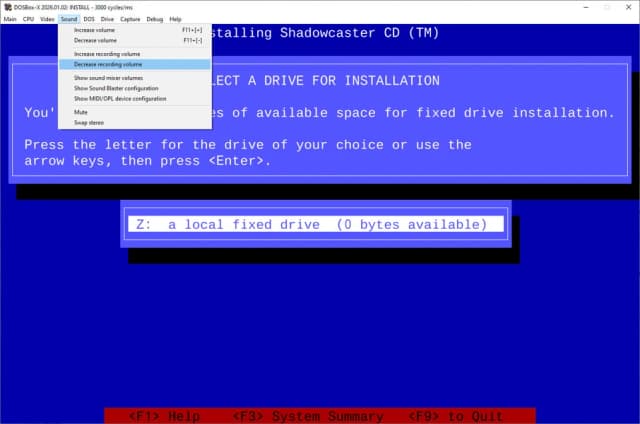Close the open Sound menu

69,19
